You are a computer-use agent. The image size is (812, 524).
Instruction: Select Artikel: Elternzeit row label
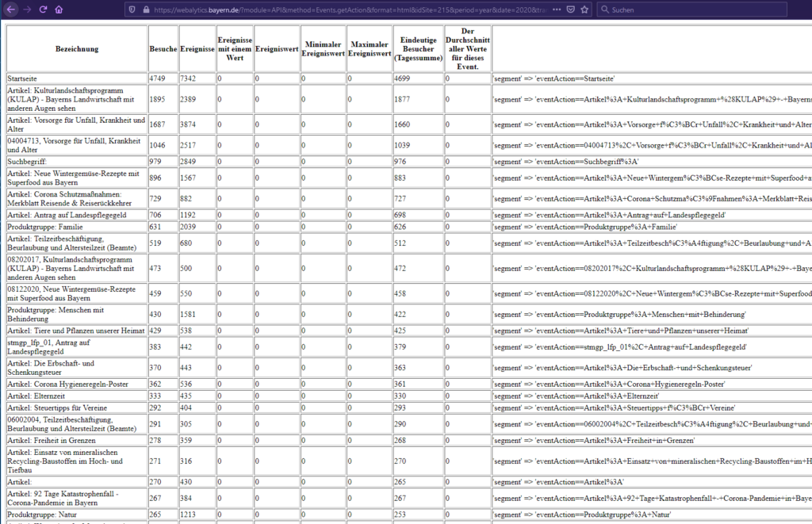coord(36,396)
